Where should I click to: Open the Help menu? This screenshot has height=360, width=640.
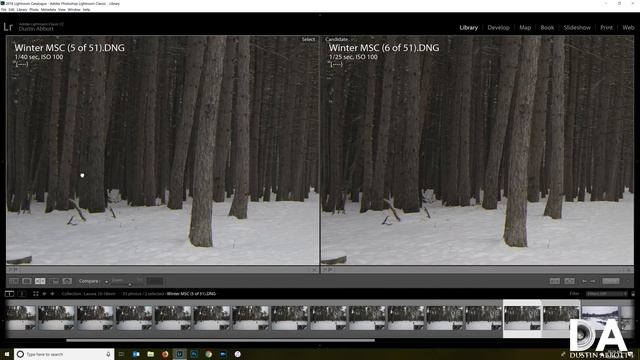click(x=86, y=9)
